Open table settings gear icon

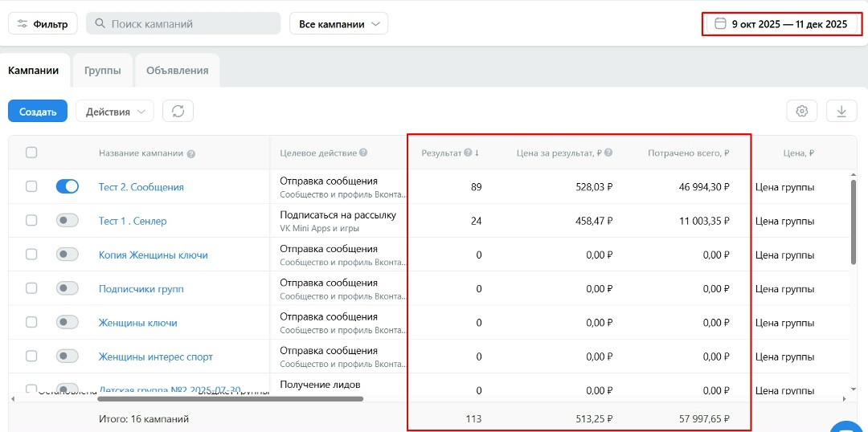[801, 111]
